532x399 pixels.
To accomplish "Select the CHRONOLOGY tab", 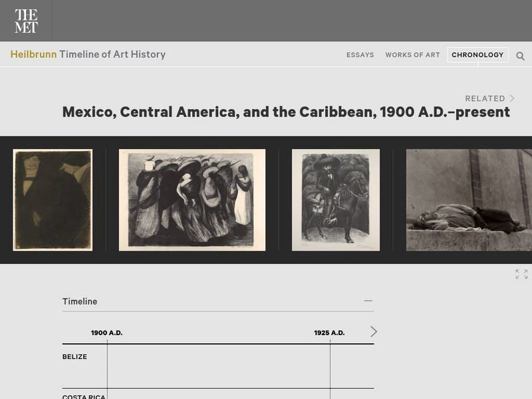I will tap(477, 55).
